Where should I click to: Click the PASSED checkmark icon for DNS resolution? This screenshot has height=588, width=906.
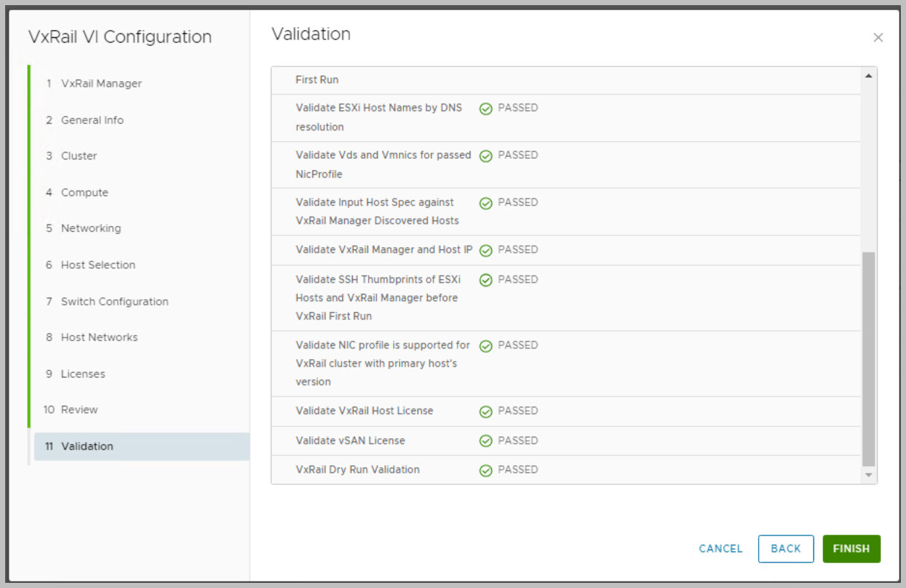click(486, 109)
